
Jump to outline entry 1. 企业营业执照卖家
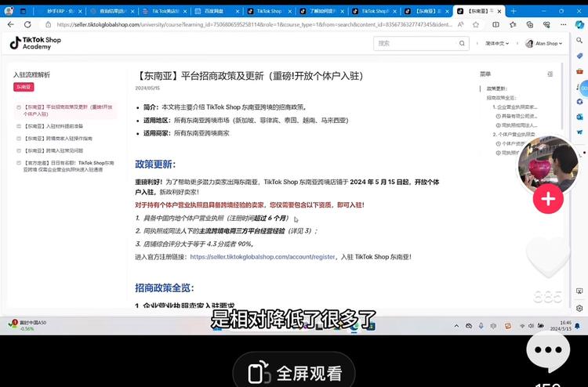click(x=515, y=107)
